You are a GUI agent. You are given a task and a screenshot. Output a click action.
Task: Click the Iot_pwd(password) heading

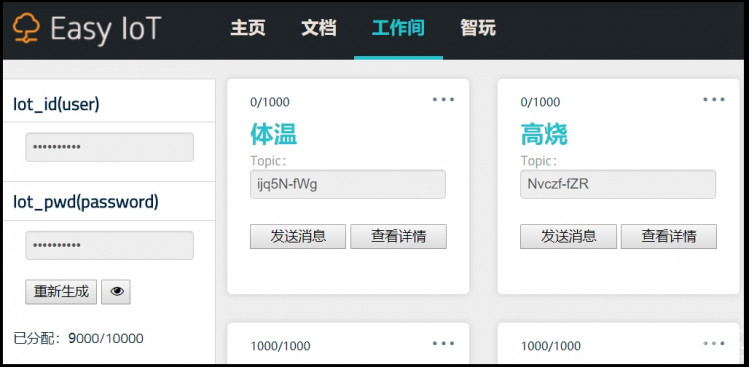86,203
